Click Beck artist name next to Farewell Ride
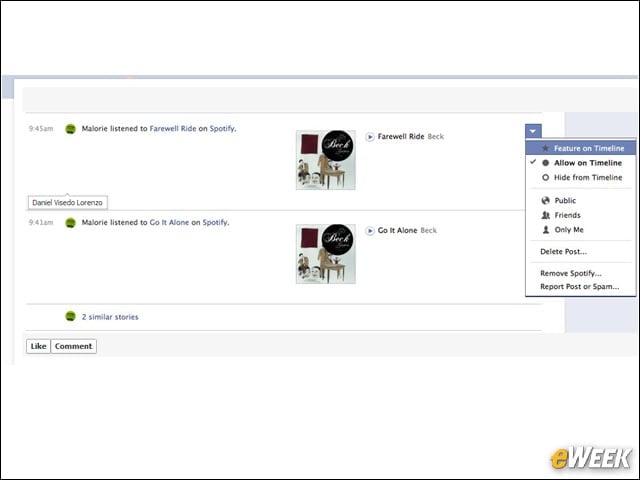 [436, 137]
